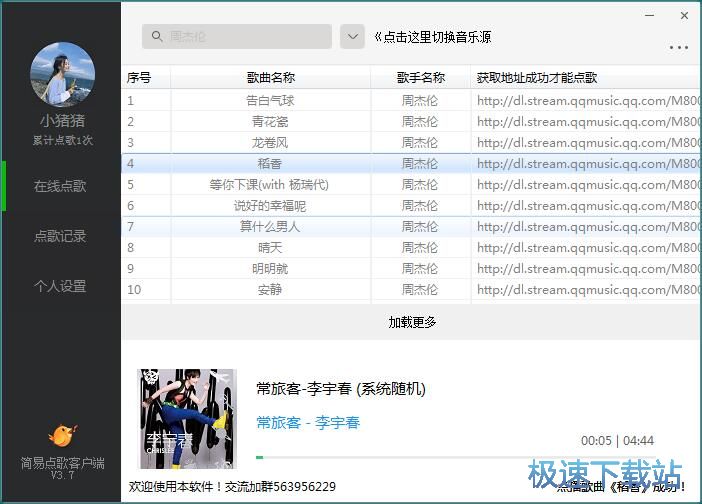Click the 00:05 | 04:44 time display
The width and height of the screenshot is (702, 504).
pyautogui.click(x=617, y=440)
